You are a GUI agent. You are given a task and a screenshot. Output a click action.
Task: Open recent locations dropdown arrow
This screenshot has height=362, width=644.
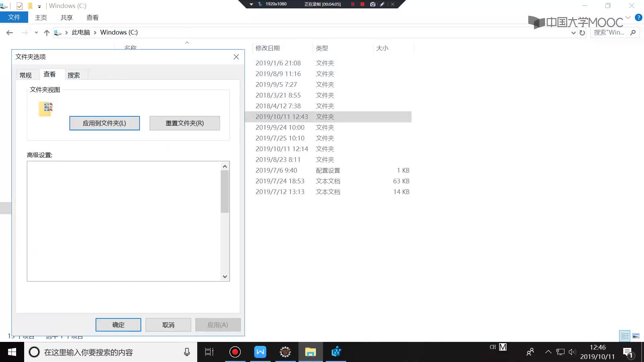click(x=36, y=33)
